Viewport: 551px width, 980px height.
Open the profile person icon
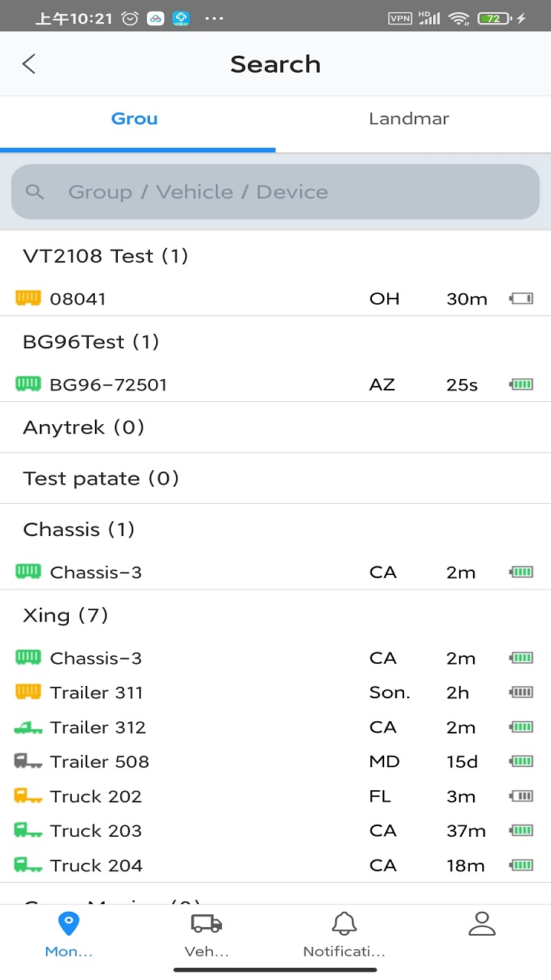point(482,924)
